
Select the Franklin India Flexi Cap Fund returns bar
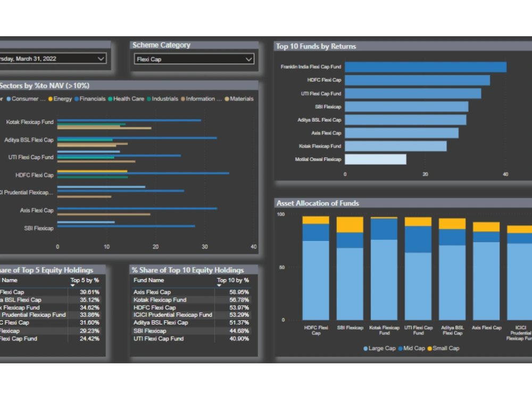click(x=426, y=66)
